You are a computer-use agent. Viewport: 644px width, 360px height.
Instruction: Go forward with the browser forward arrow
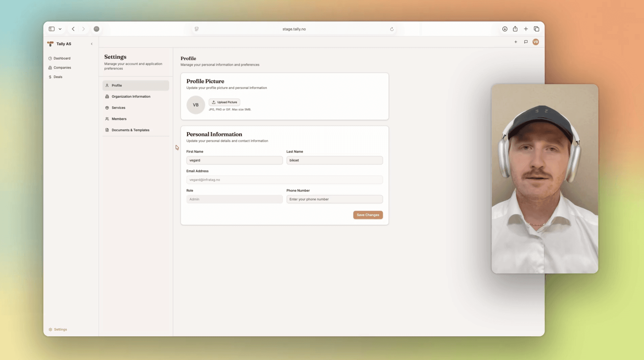coord(84,29)
